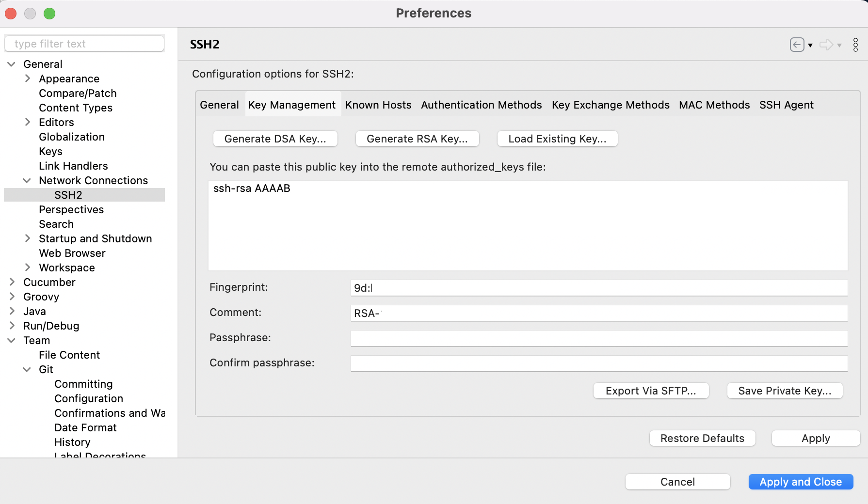This screenshot has width=868, height=504.
Task: Open the Authentication Methods tab
Action: [x=481, y=105]
